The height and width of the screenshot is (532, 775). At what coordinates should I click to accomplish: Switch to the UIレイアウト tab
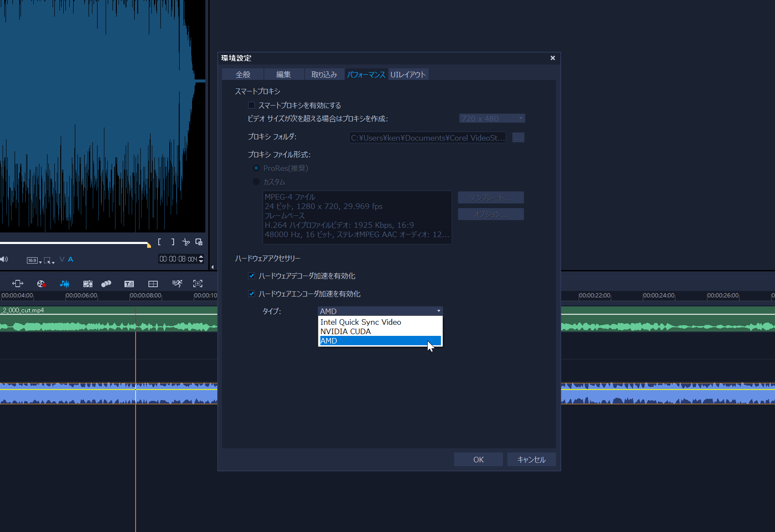point(408,74)
